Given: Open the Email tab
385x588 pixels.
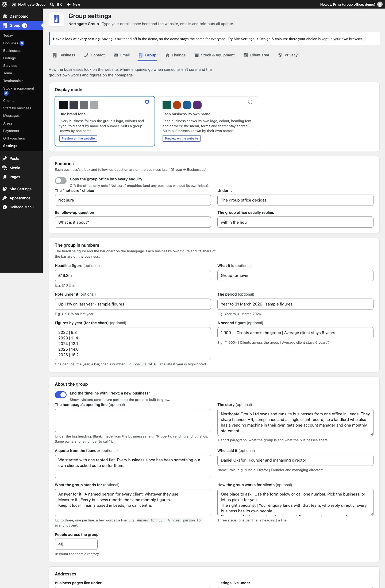Looking at the screenshot, I should tap(122, 55).
